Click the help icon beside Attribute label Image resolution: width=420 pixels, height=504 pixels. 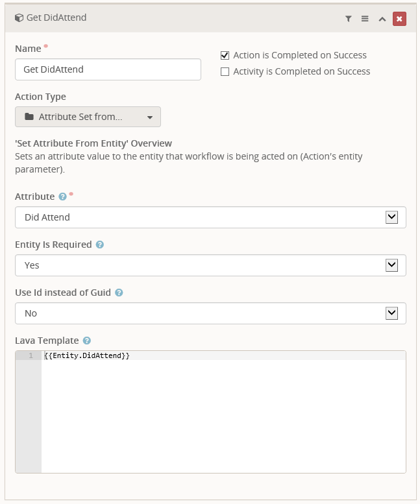pos(62,197)
